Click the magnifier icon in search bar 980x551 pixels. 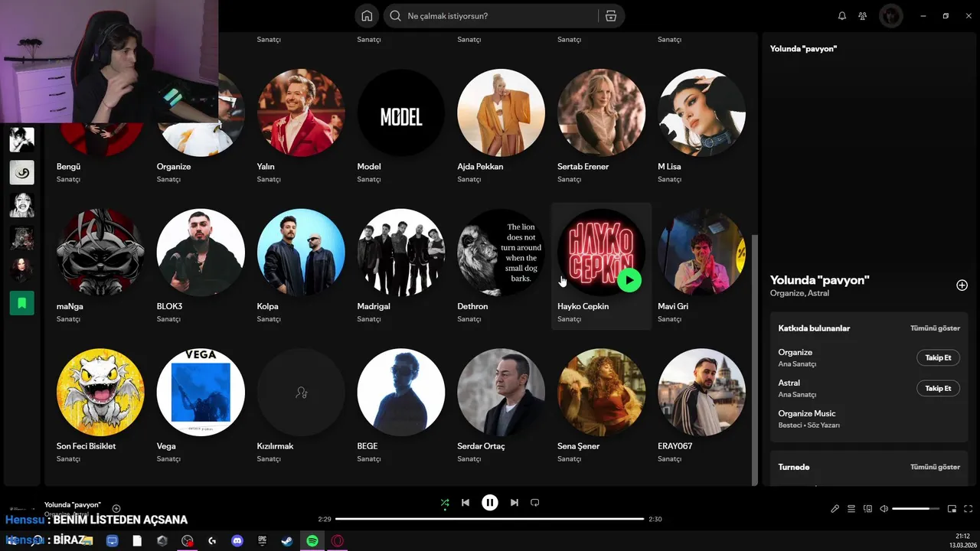395,16
